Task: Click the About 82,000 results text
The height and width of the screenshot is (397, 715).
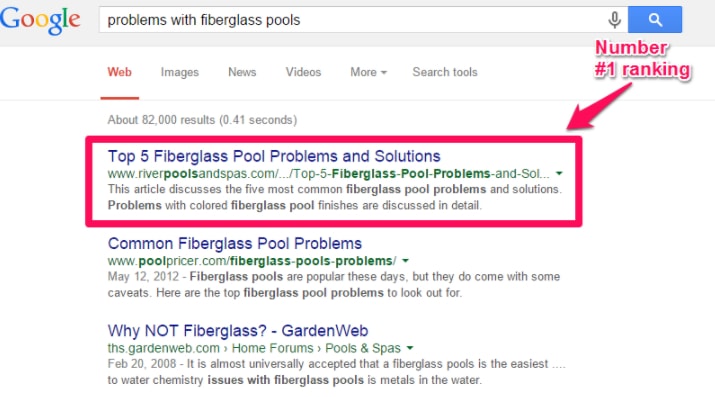Action: tap(202, 120)
